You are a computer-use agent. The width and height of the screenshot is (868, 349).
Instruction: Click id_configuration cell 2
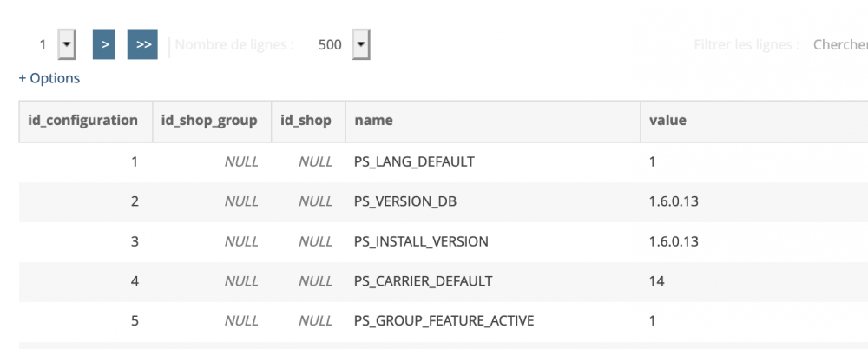tap(135, 201)
